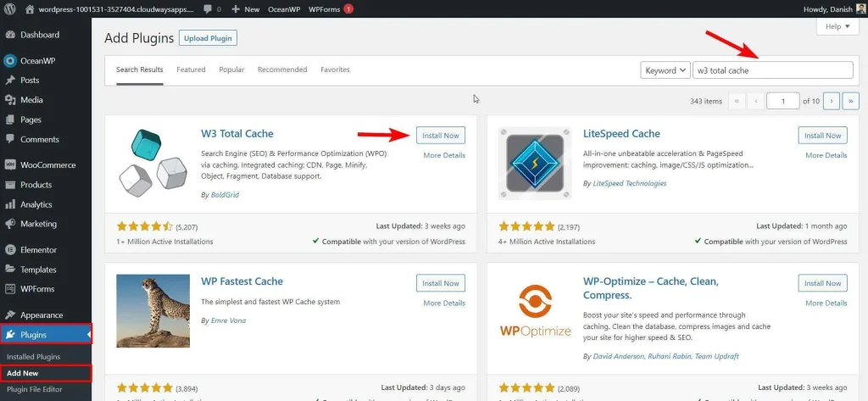Switch to Favorites tab

[335, 70]
